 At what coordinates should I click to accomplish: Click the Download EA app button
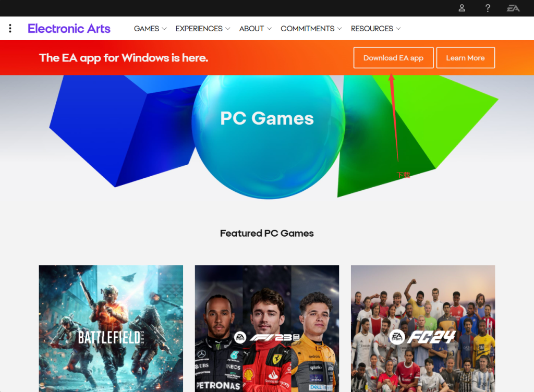393,58
